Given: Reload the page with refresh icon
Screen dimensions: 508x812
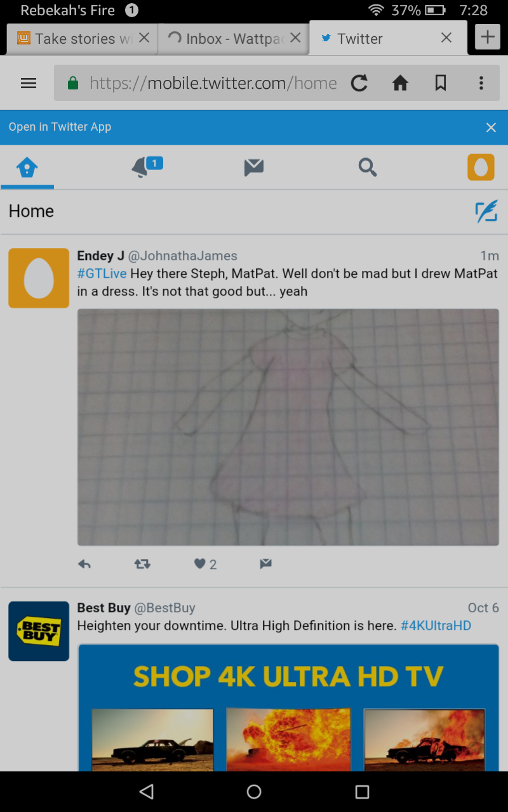Looking at the screenshot, I should pyautogui.click(x=359, y=83).
